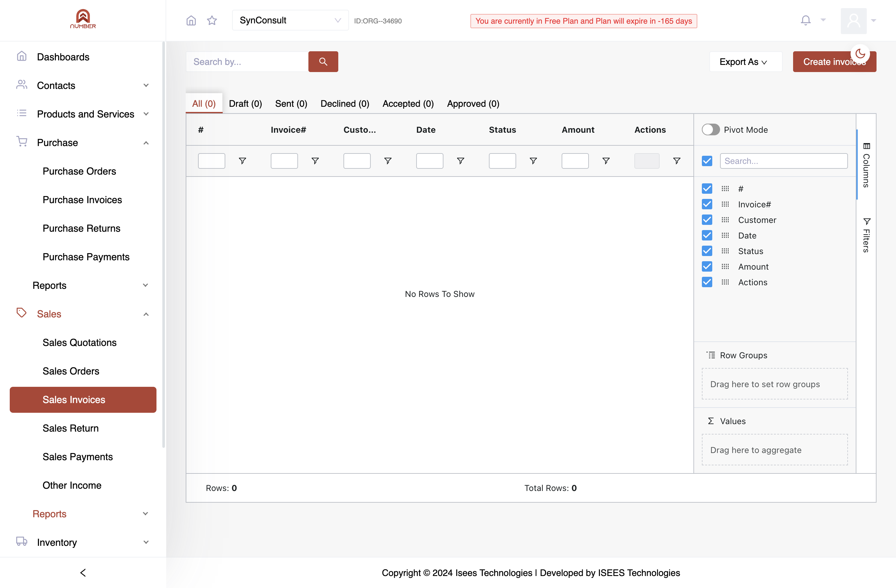Go to Dashboards
The image size is (896, 588).
pos(63,57)
